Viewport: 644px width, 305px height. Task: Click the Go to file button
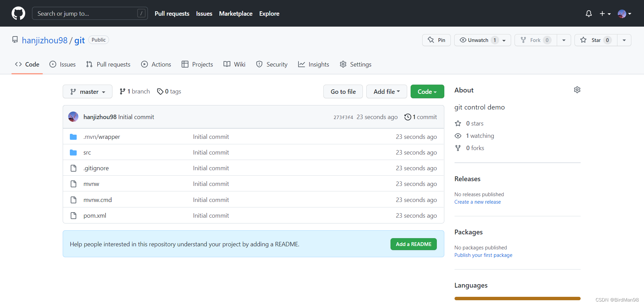coord(343,91)
